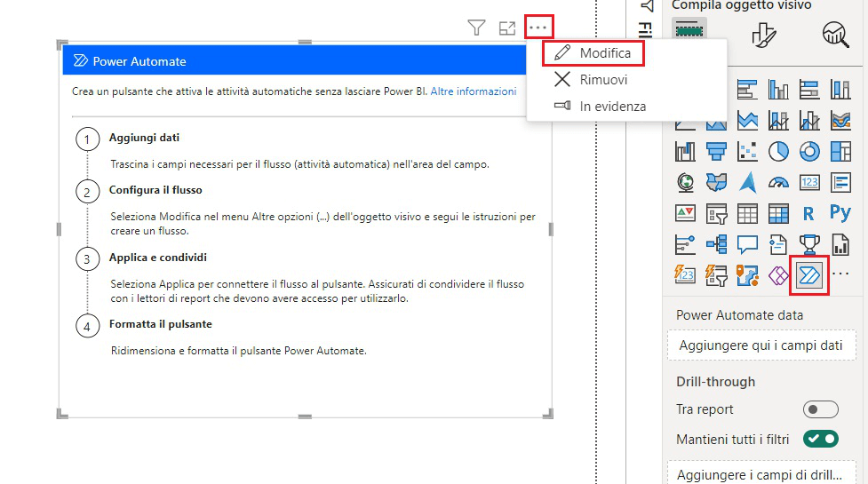Viewport: 868px width, 484px height.
Task: Click the Aggiungere qui i campi dati field
Action: (761, 345)
